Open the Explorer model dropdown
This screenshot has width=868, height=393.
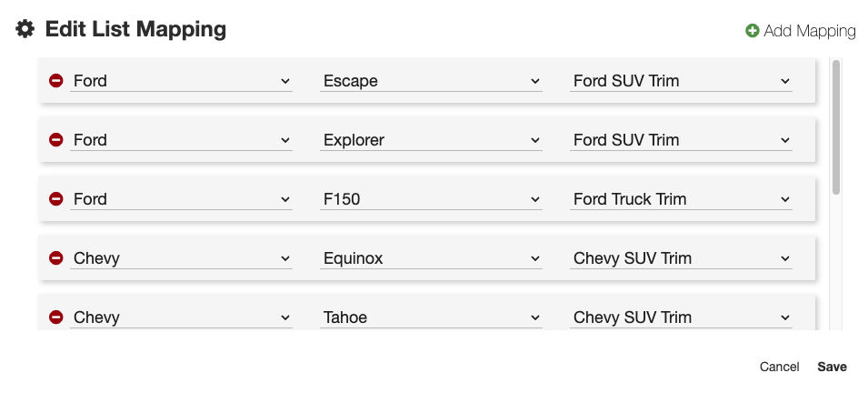[x=432, y=140]
